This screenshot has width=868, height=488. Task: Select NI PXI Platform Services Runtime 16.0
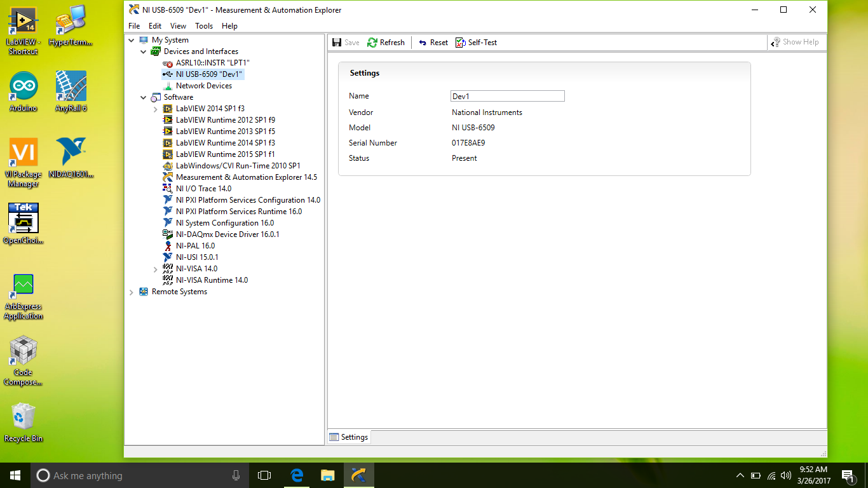239,212
